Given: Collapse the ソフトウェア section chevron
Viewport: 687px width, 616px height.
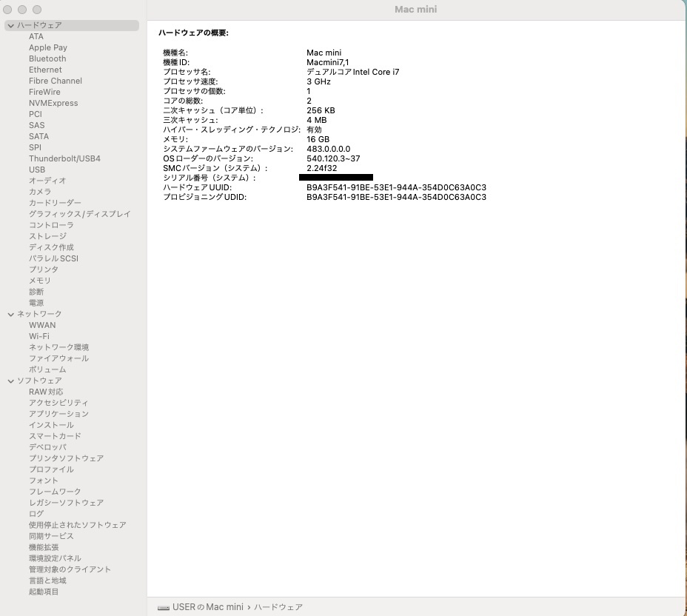Looking at the screenshot, I should coord(11,381).
